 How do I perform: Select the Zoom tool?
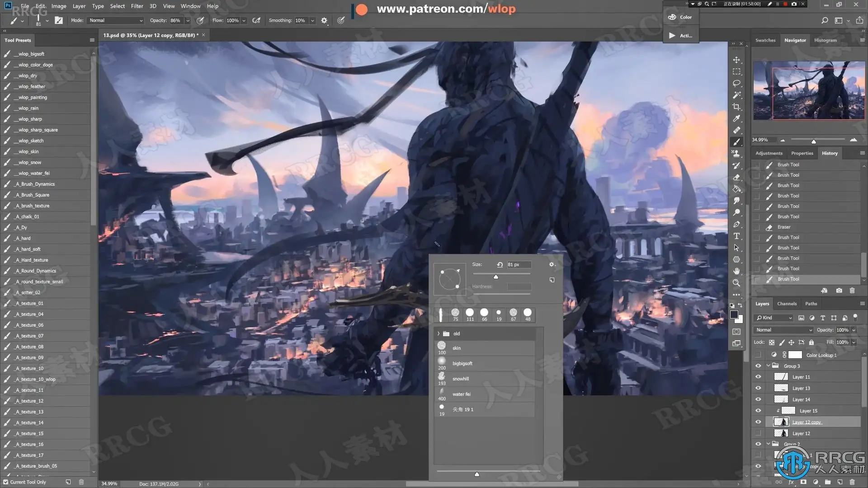click(x=736, y=283)
